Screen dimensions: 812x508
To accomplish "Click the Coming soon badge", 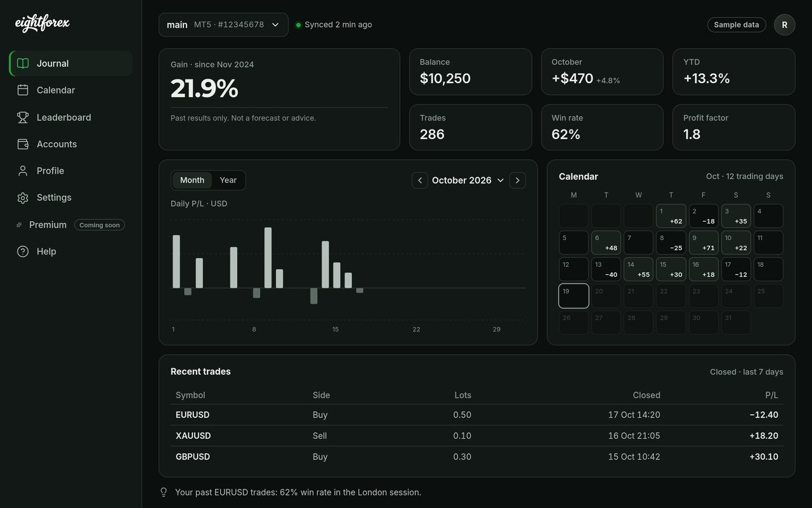I will click(x=100, y=225).
